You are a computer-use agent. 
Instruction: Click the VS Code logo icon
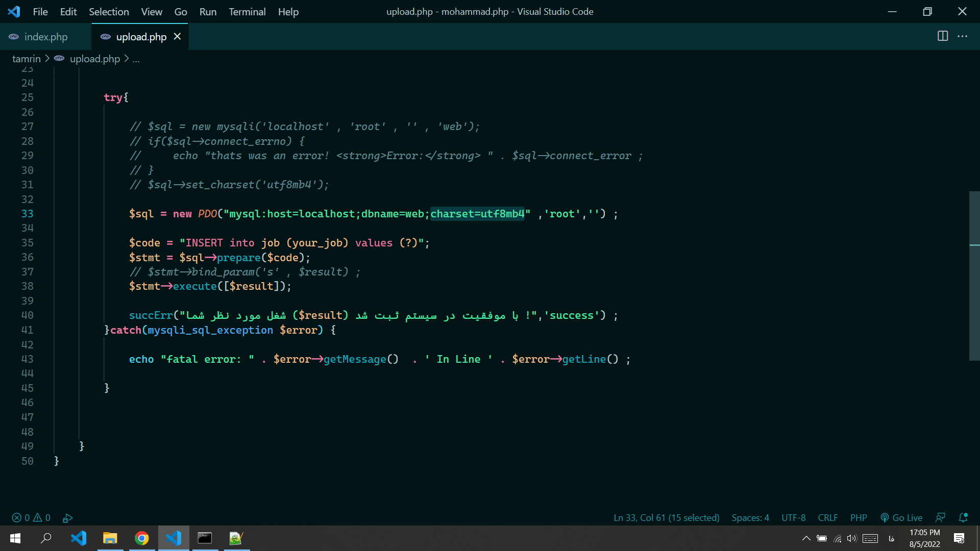click(14, 11)
